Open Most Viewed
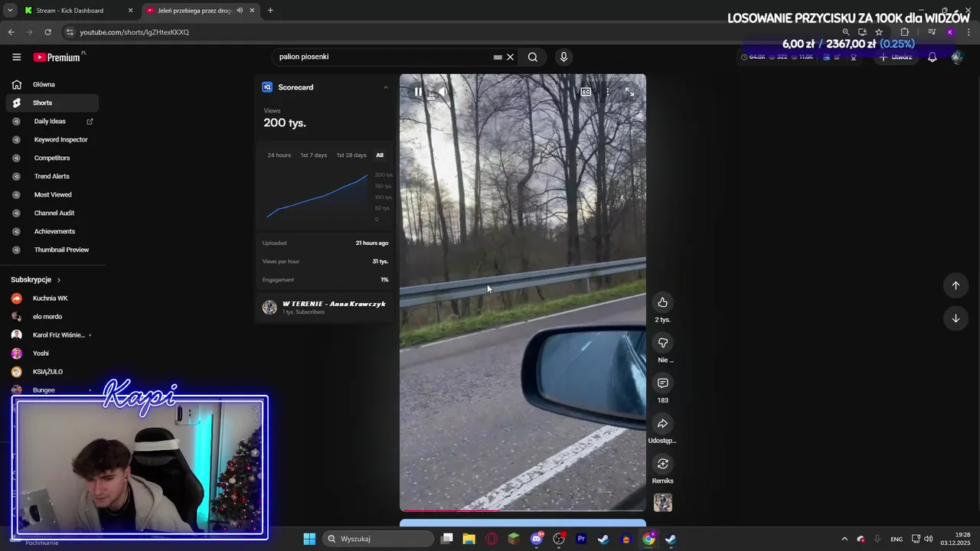The height and width of the screenshot is (551, 980). pos(52,194)
